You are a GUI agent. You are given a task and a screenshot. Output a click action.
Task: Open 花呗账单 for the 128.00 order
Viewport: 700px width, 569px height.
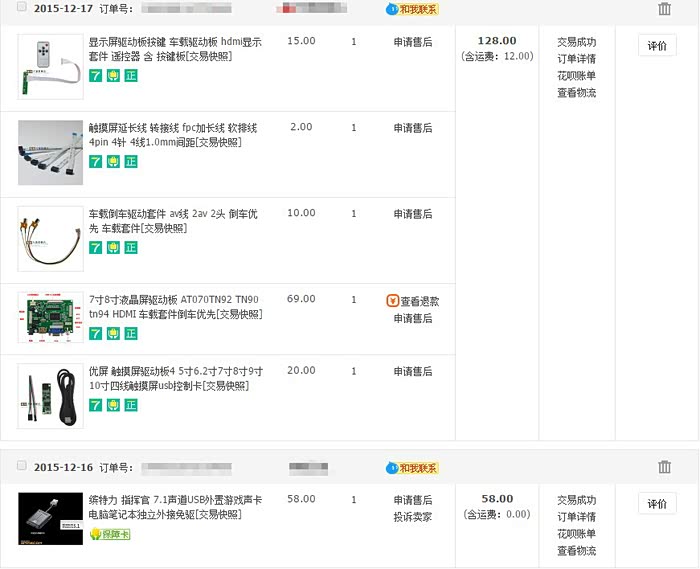576,76
